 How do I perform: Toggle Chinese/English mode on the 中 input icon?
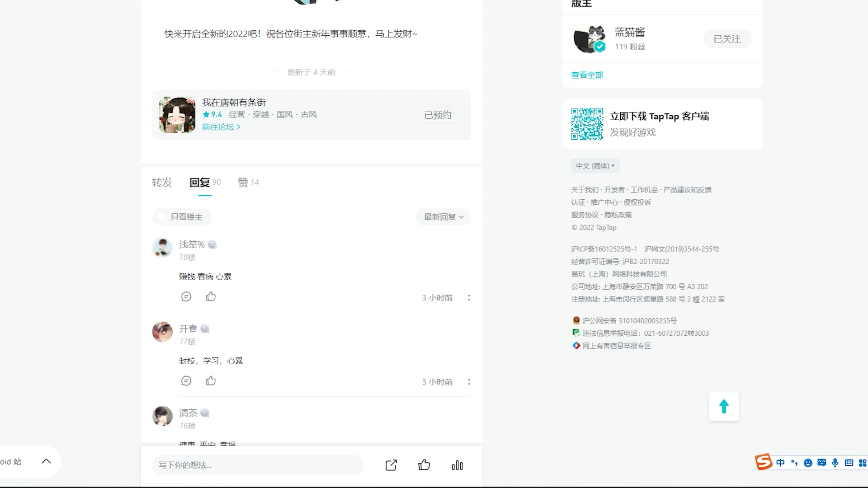click(780, 463)
